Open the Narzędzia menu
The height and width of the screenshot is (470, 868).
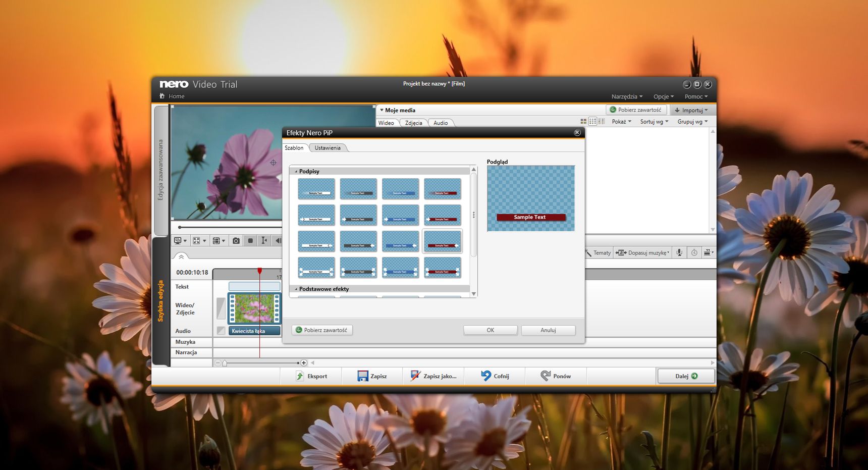[x=627, y=96]
